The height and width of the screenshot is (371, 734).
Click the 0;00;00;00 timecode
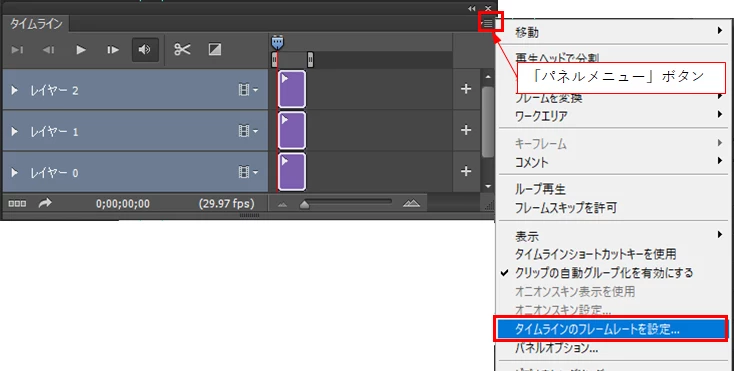click(123, 204)
